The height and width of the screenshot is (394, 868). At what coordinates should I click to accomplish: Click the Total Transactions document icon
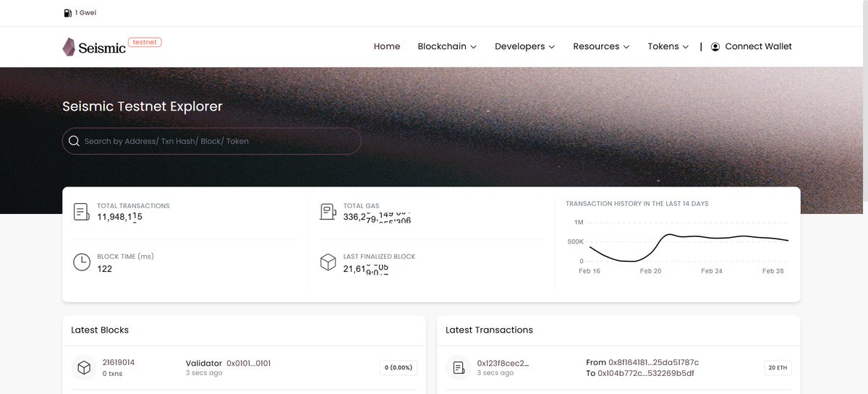tap(82, 212)
